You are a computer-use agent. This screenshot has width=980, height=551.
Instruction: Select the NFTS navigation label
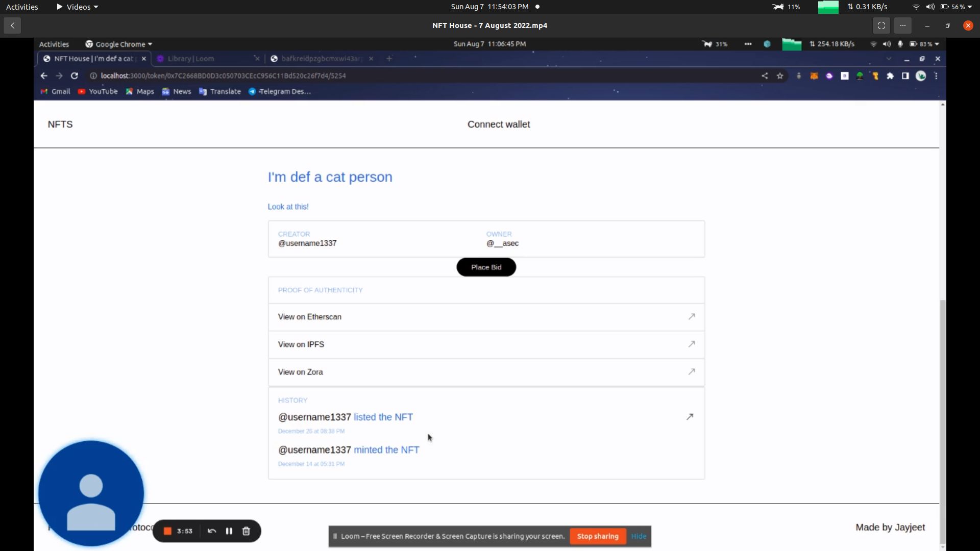coord(60,124)
